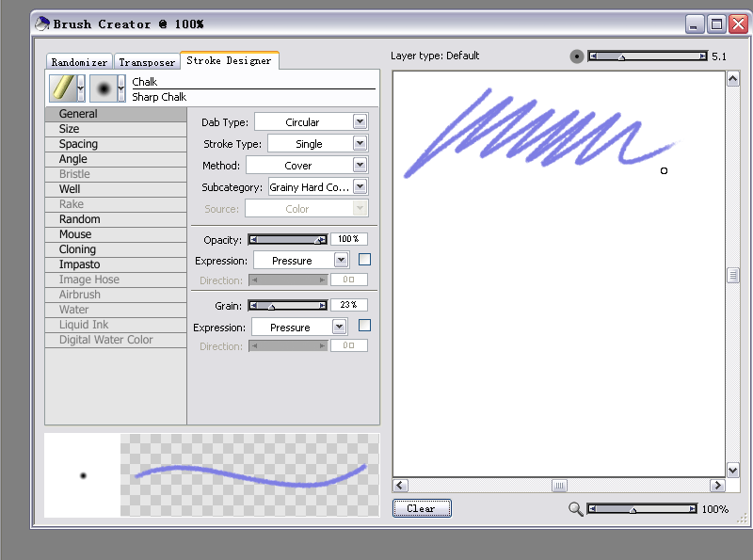Click the canvas scroll left arrow
This screenshot has width=753, height=560.
400,486
